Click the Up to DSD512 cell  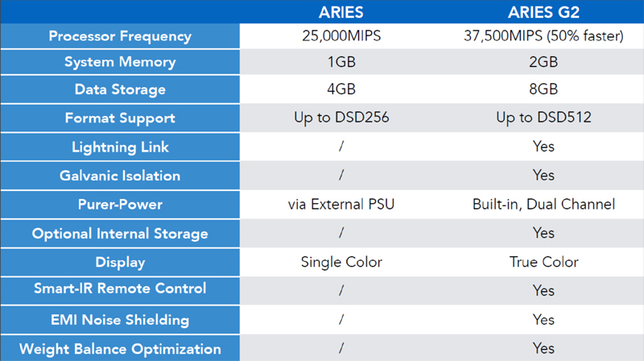(x=543, y=118)
